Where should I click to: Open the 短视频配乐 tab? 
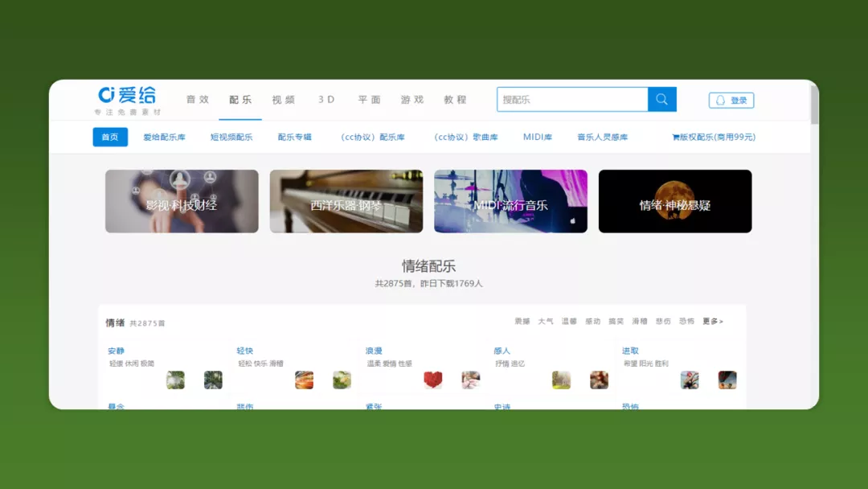(231, 137)
